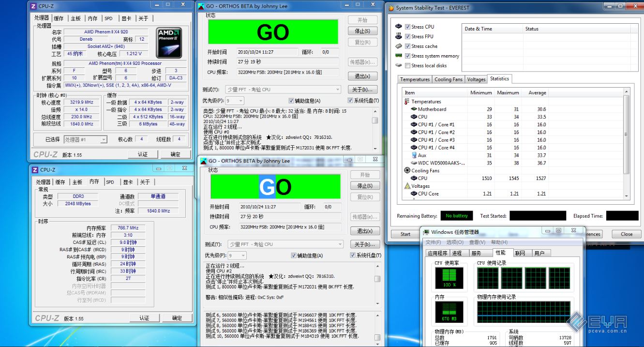
Task: Click the Aux sensor icon in EVEREST
Action: 414,155
